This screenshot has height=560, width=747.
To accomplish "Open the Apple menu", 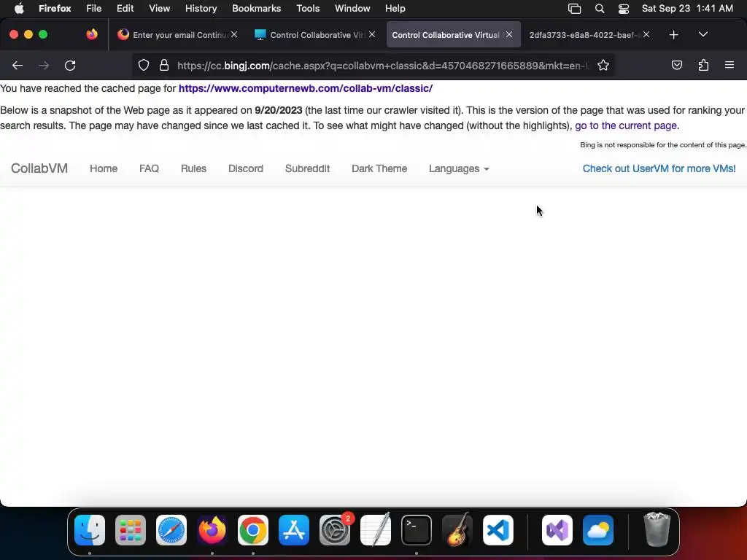I will (19, 9).
